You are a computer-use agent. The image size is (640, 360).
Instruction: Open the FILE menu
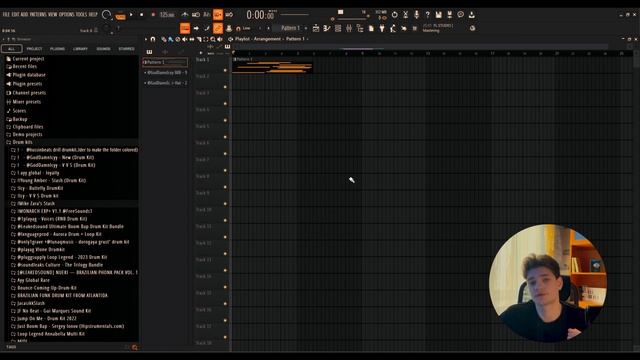pyautogui.click(x=6, y=14)
